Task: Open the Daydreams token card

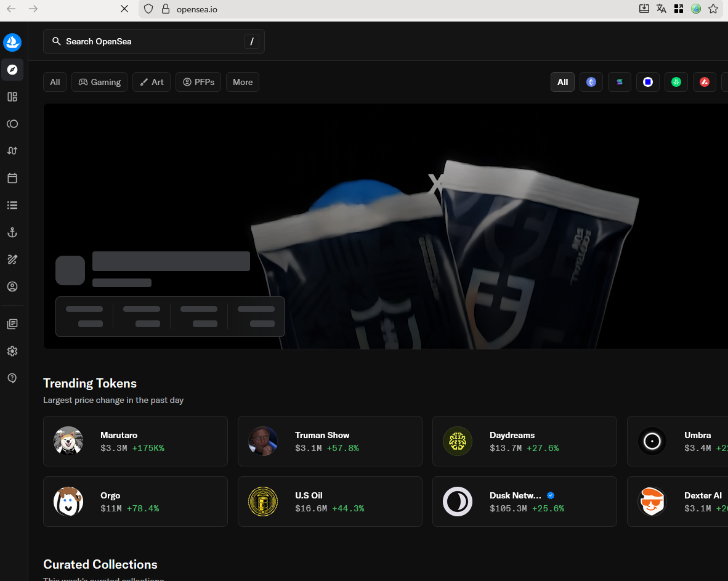Action: (x=525, y=441)
